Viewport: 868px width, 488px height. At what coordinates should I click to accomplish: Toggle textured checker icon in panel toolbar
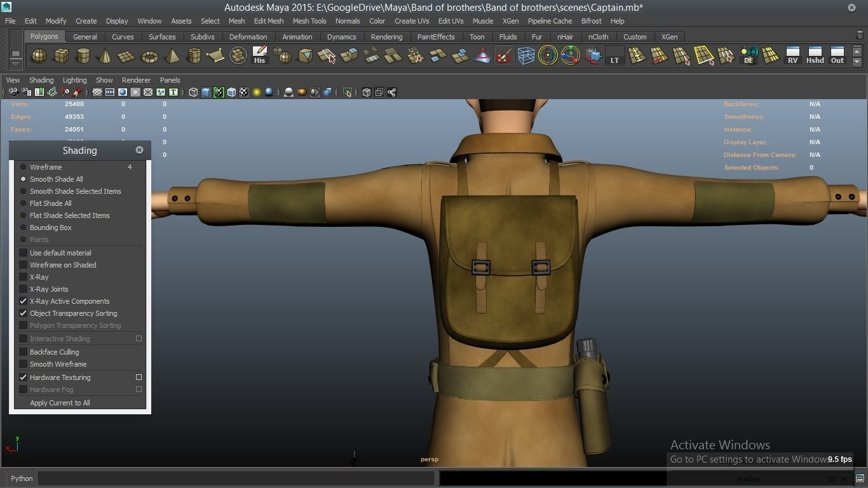[x=243, y=92]
